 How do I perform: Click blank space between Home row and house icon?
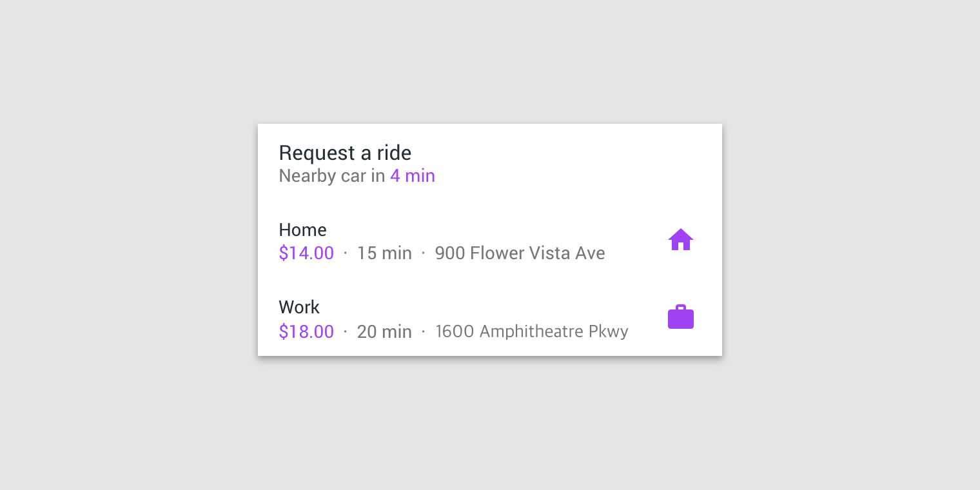point(635,240)
